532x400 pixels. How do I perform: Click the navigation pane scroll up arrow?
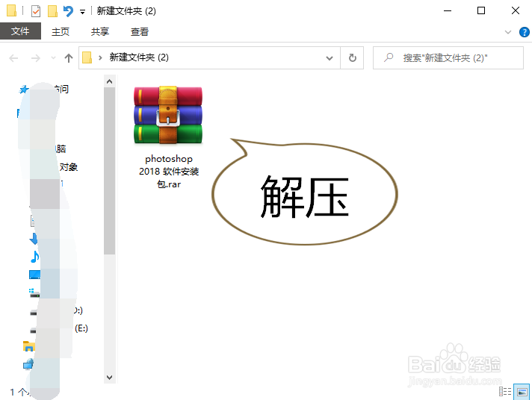[109, 81]
